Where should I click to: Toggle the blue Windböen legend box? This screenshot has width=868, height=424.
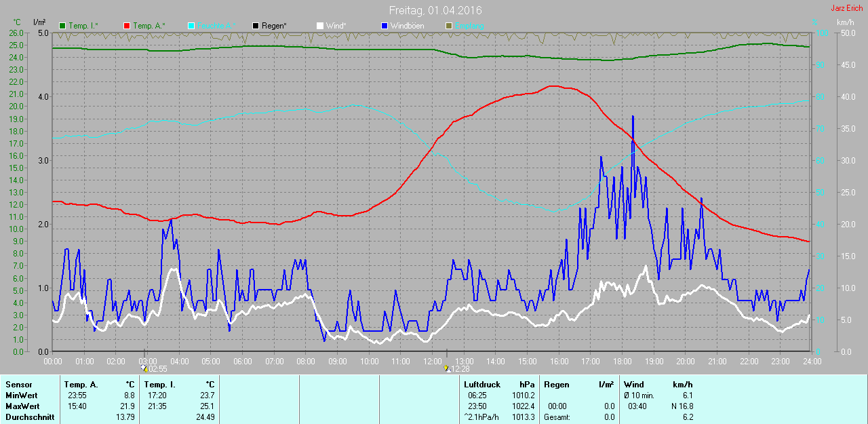384,26
